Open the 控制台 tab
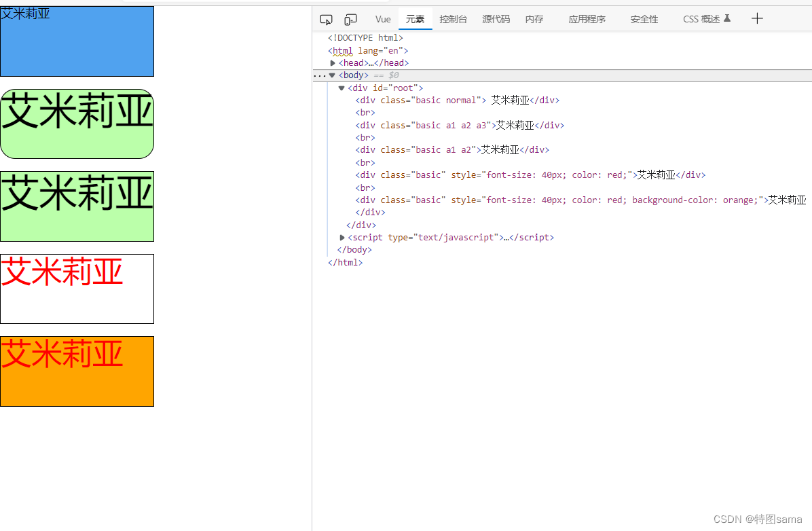Screen dimensions: 812x531 [453, 19]
